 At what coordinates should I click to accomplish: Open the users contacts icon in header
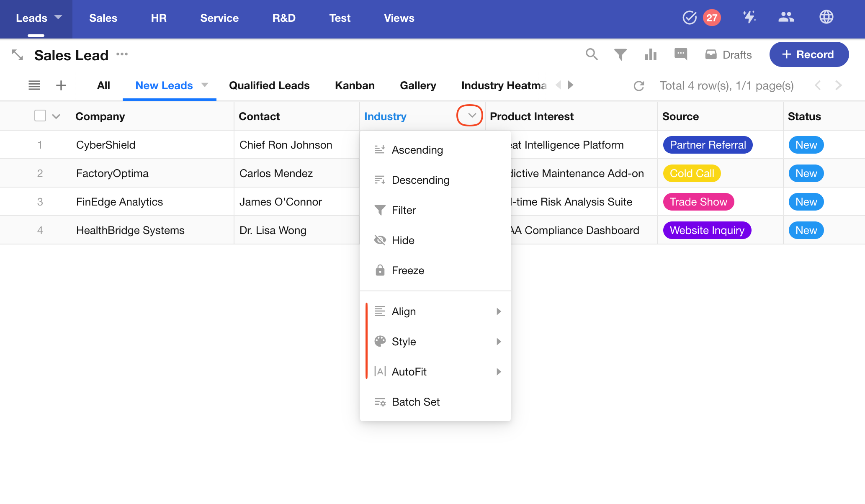click(x=786, y=18)
